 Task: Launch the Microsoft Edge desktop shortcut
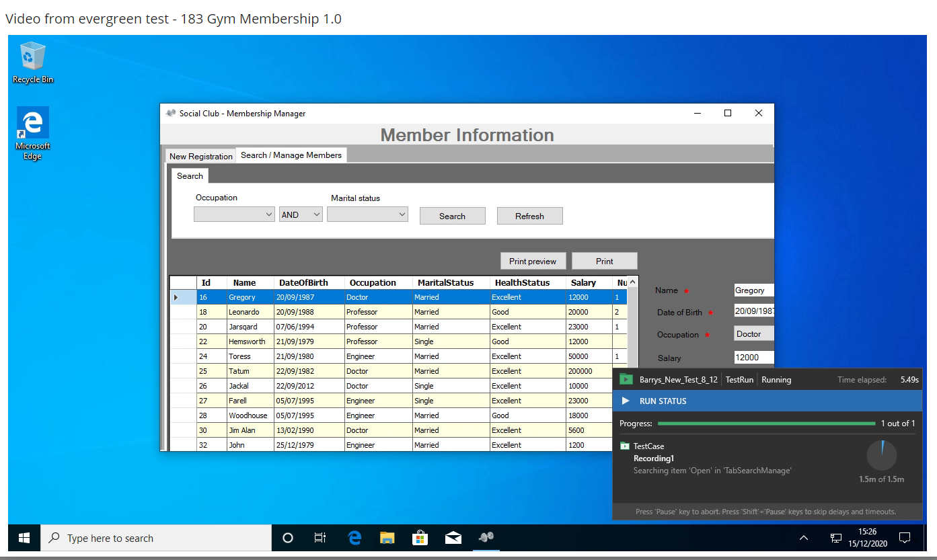tap(32, 133)
